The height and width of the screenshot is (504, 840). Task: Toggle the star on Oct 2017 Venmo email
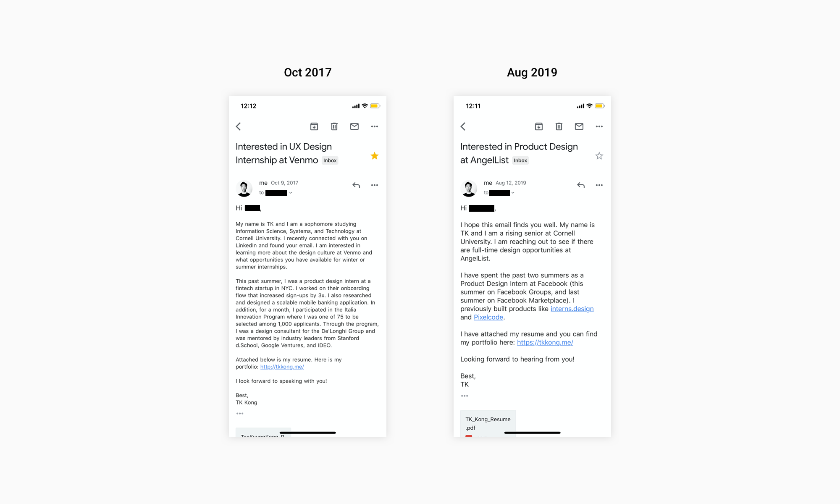(374, 156)
